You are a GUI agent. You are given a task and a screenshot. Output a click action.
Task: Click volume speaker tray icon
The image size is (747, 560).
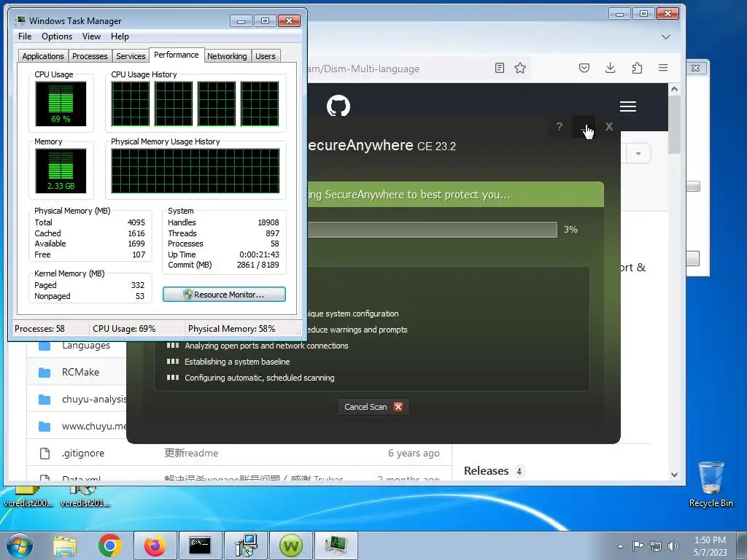click(x=673, y=545)
